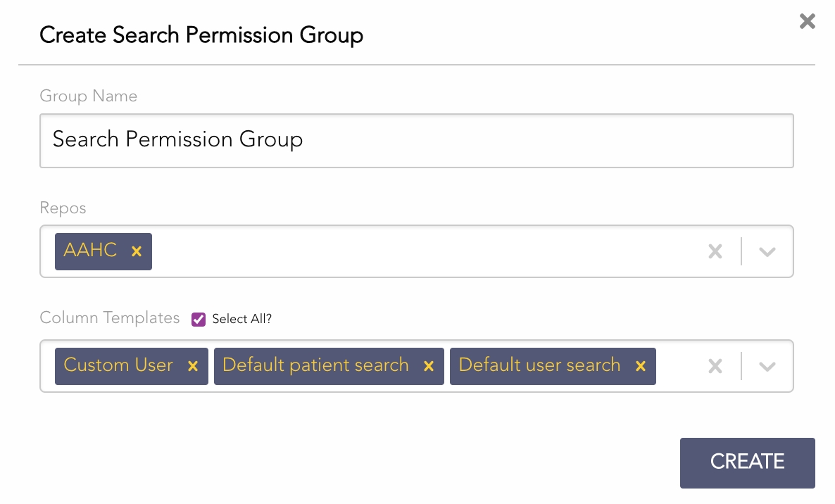This screenshot has height=504, width=835.
Task: Uncheck the Select All checkbox
Action: point(199,319)
